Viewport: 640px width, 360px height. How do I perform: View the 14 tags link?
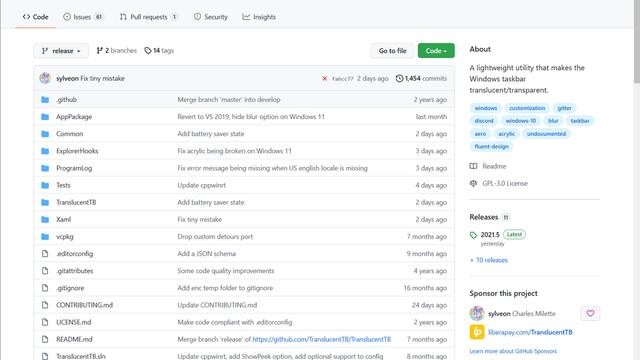pos(159,51)
